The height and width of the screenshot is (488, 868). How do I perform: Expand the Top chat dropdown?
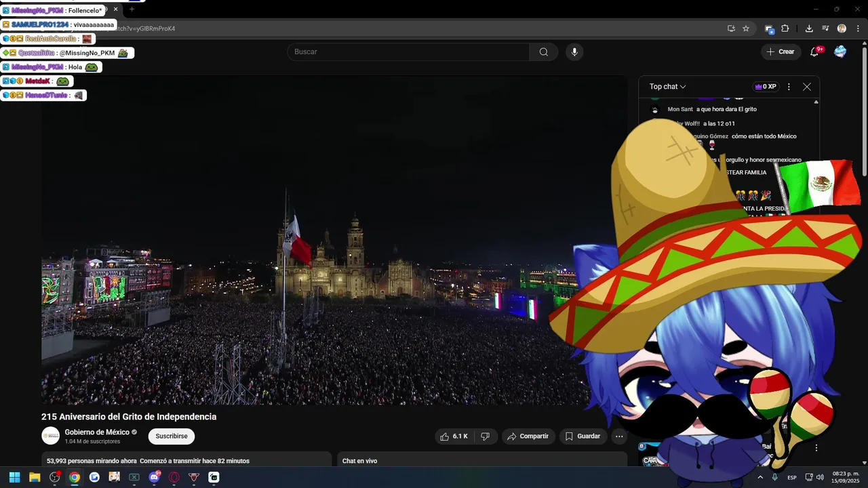(668, 87)
